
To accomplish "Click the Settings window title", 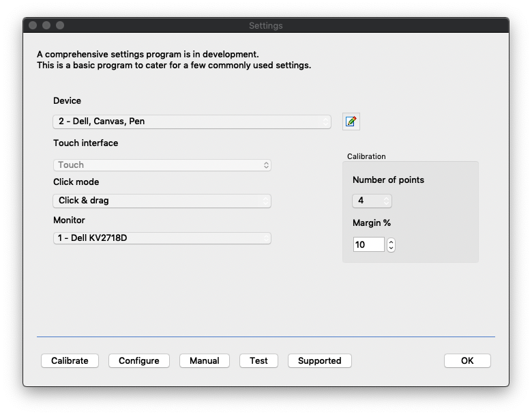I will (x=266, y=26).
